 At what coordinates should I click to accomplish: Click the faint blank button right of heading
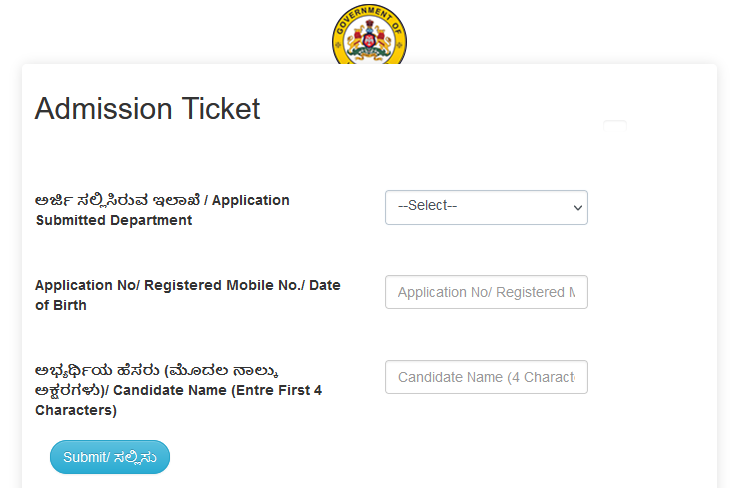click(615, 126)
